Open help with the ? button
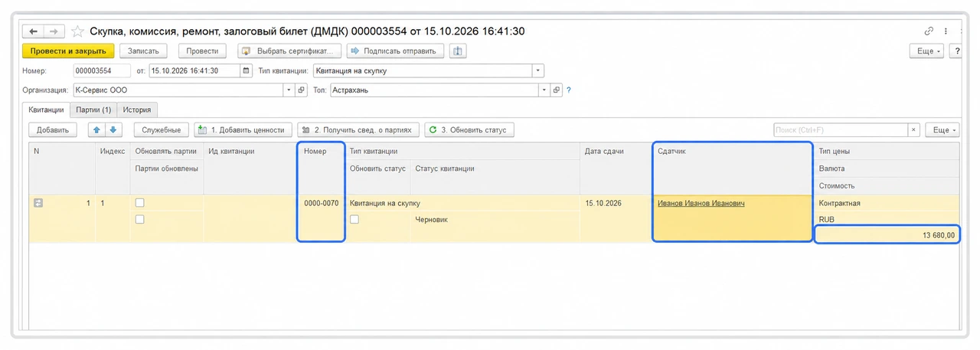This screenshot has height=350, width=980. tap(956, 51)
